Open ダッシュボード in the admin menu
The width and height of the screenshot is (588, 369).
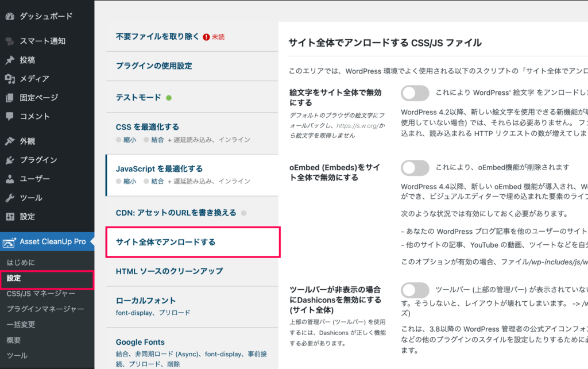(x=47, y=16)
